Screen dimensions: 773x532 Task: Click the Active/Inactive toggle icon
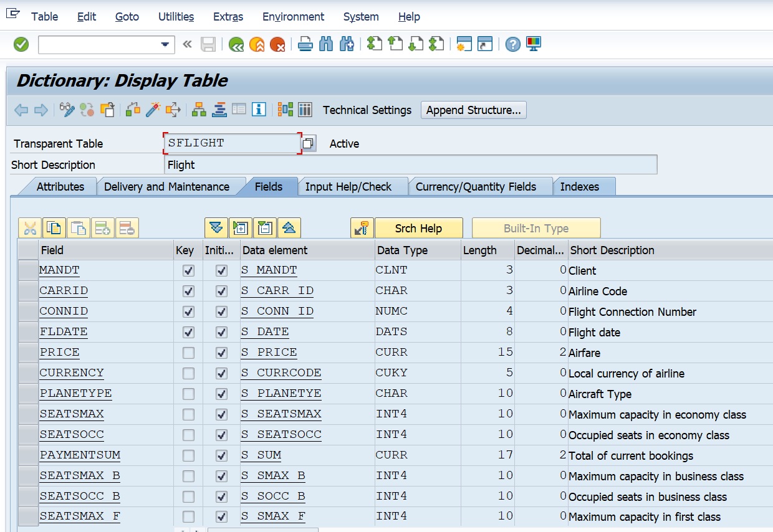[87, 110]
